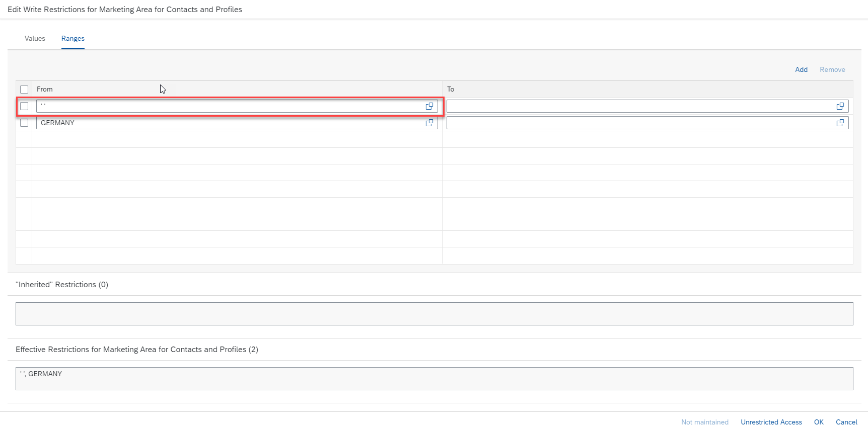
Task: Open value help for the first row To field
Action: point(840,106)
